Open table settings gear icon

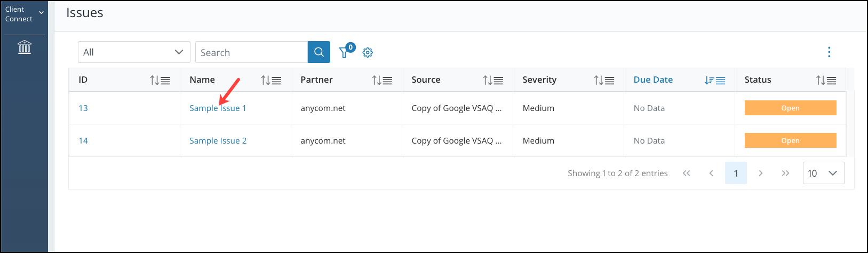click(x=368, y=52)
